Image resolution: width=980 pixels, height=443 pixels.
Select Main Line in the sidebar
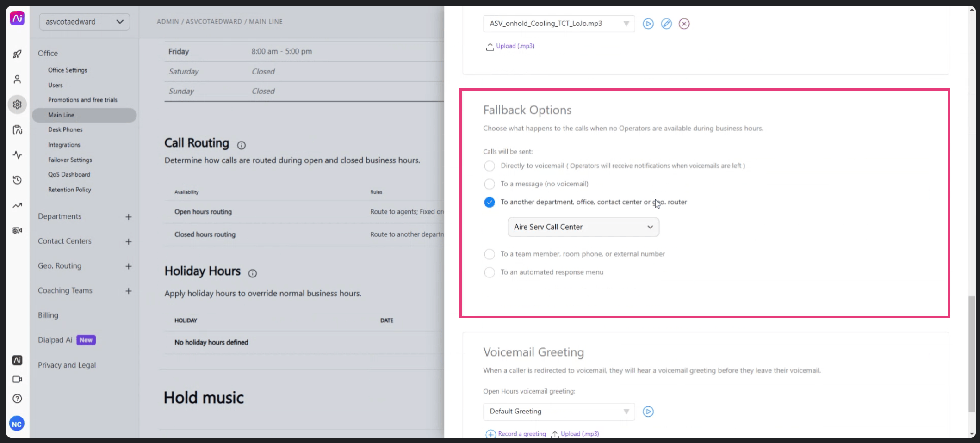click(x=84, y=115)
